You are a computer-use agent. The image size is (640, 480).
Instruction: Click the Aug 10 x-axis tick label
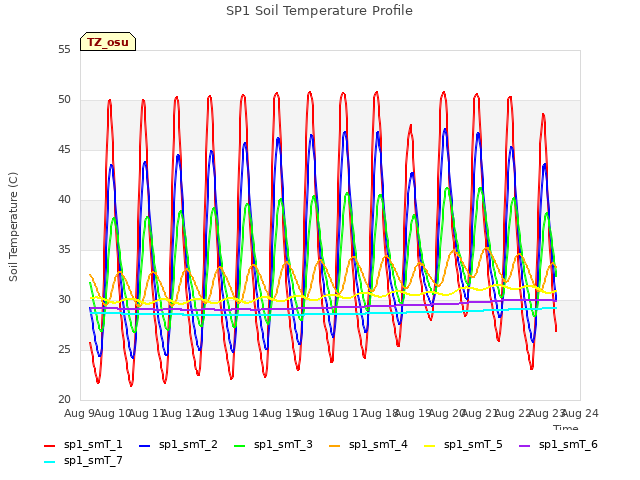pos(113,414)
